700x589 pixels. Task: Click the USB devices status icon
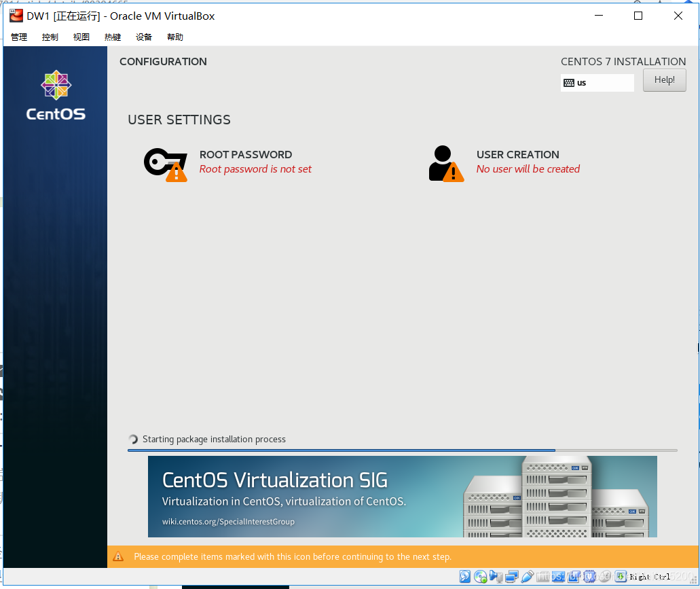[528, 577]
